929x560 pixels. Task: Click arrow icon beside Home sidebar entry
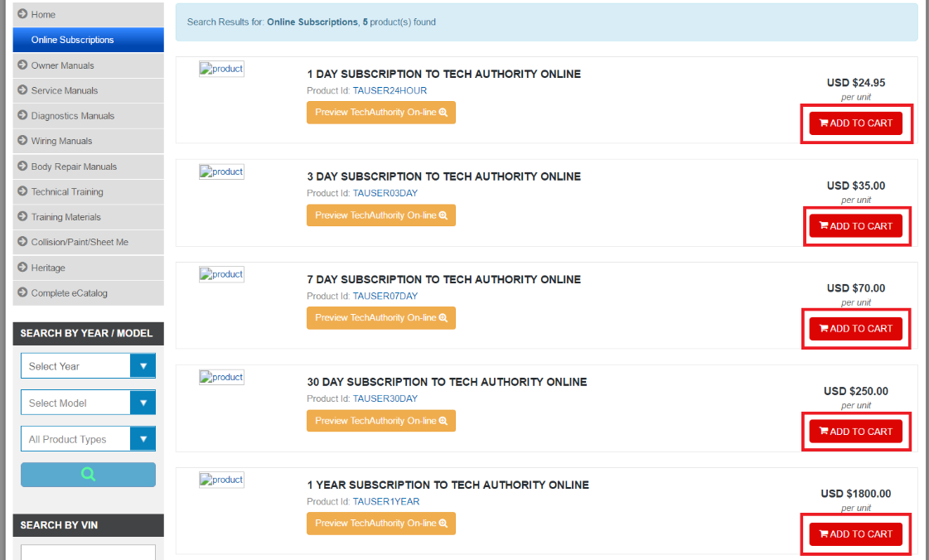coord(21,14)
